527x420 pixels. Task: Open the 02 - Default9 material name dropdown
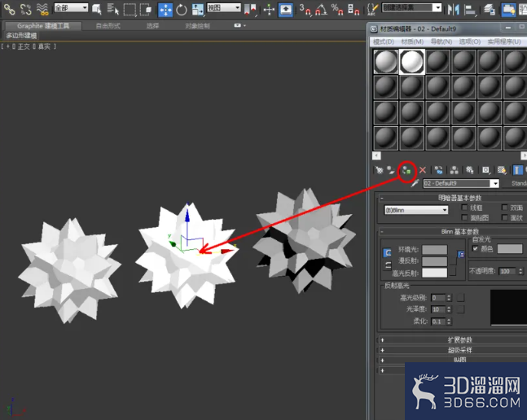coord(494,184)
